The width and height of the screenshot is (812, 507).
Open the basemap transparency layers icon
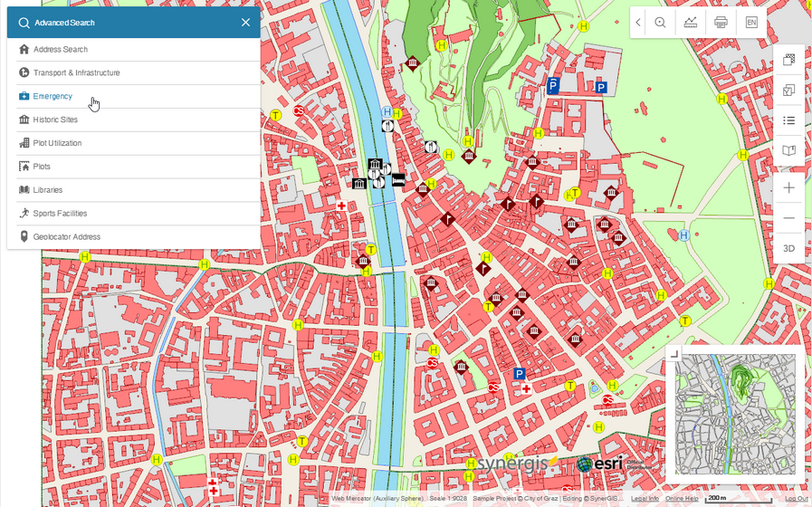coord(788,60)
